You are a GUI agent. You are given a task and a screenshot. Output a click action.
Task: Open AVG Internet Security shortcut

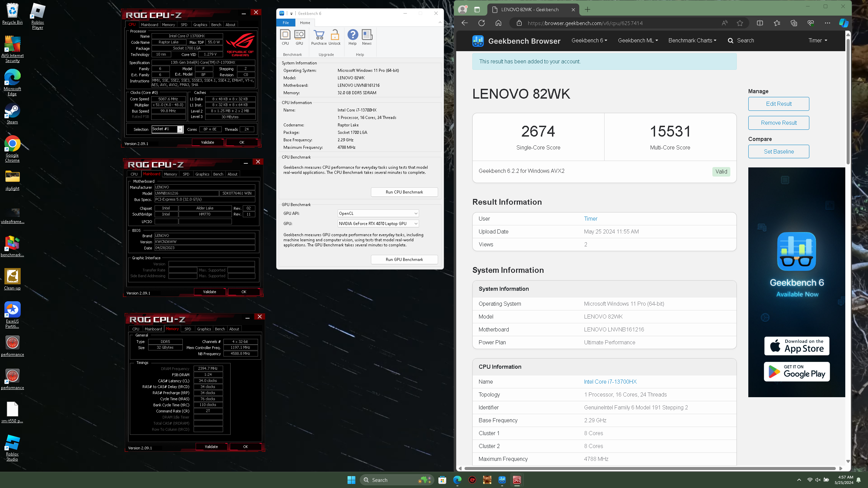point(13,49)
